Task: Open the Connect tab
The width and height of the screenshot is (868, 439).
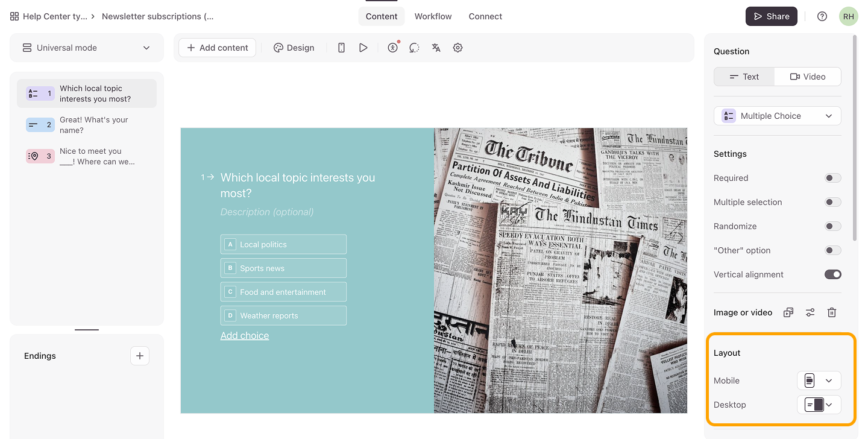Action: 485,16
